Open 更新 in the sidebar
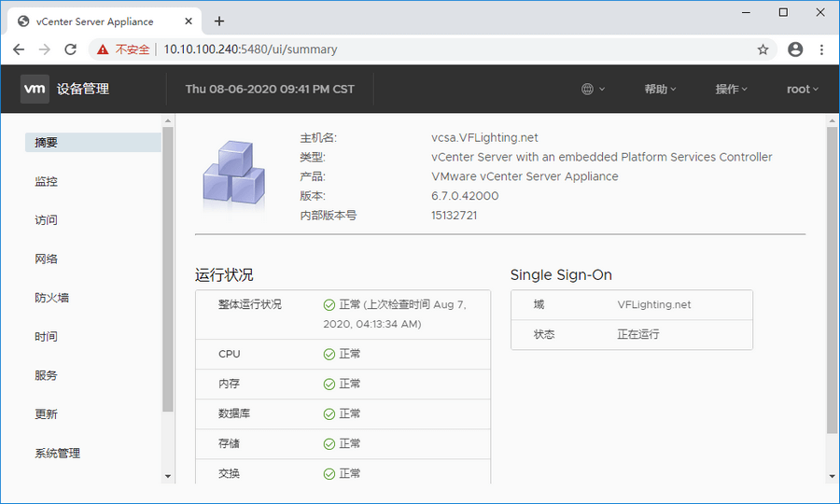Viewport: 840px width, 504px height. pyautogui.click(x=46, y=414)
